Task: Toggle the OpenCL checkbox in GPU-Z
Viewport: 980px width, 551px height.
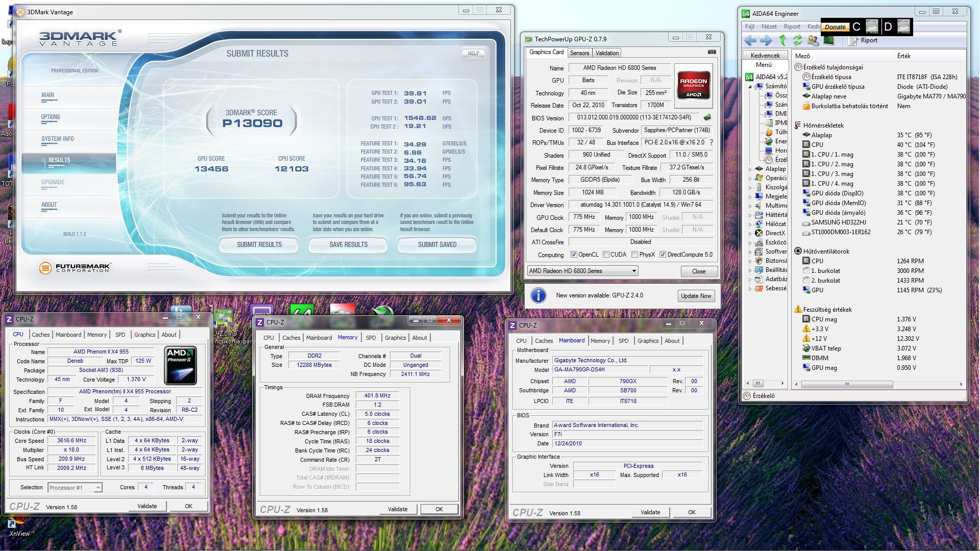Action: [x=574, y=255]
